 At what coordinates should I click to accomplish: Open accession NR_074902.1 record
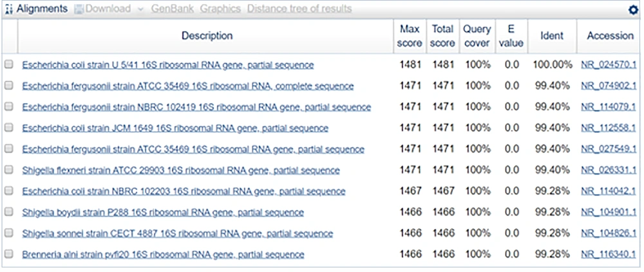click(609, 86)
